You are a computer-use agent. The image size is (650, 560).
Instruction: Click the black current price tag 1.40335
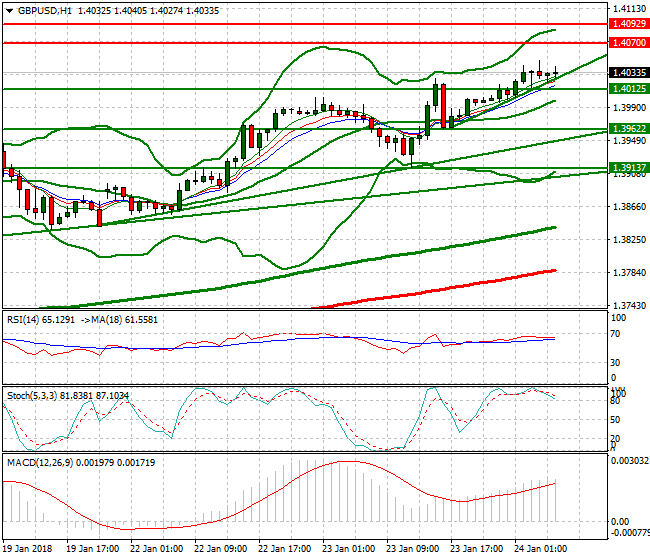click(629, 73)
